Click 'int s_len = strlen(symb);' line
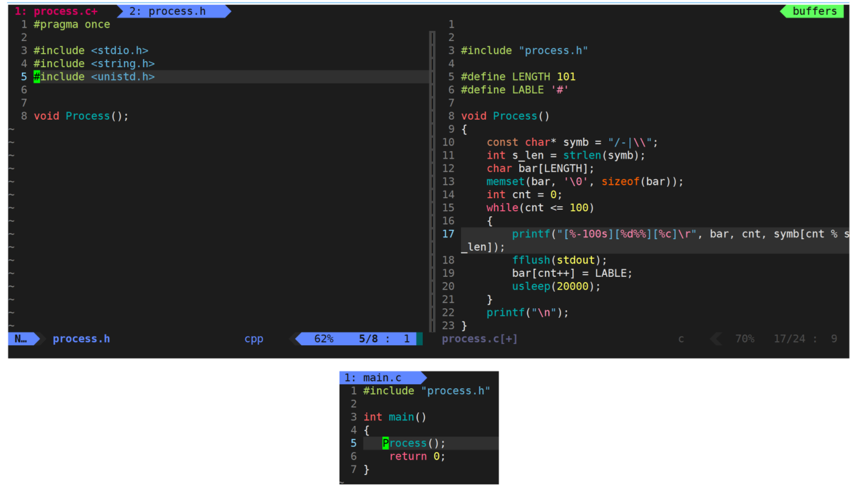 click(565, 156)
